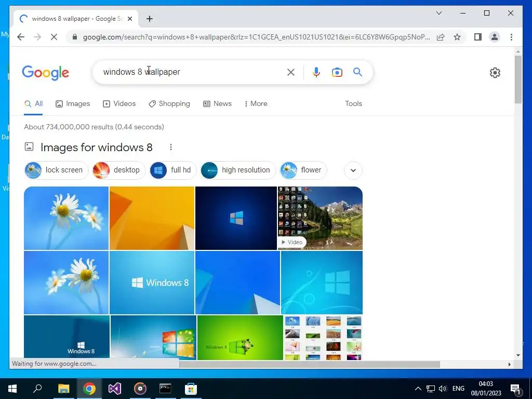Open search Tools
532x399 pixels.
click(x=353, y=103)
